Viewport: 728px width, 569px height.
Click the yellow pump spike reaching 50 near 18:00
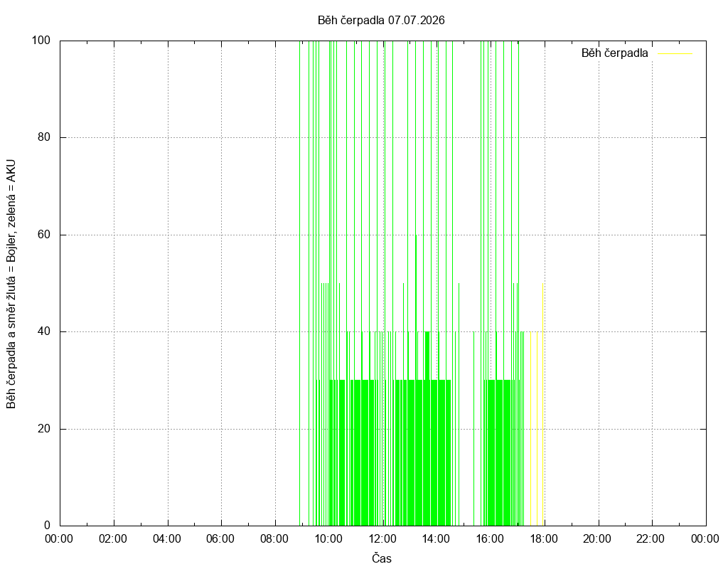(x=542, y=404)
